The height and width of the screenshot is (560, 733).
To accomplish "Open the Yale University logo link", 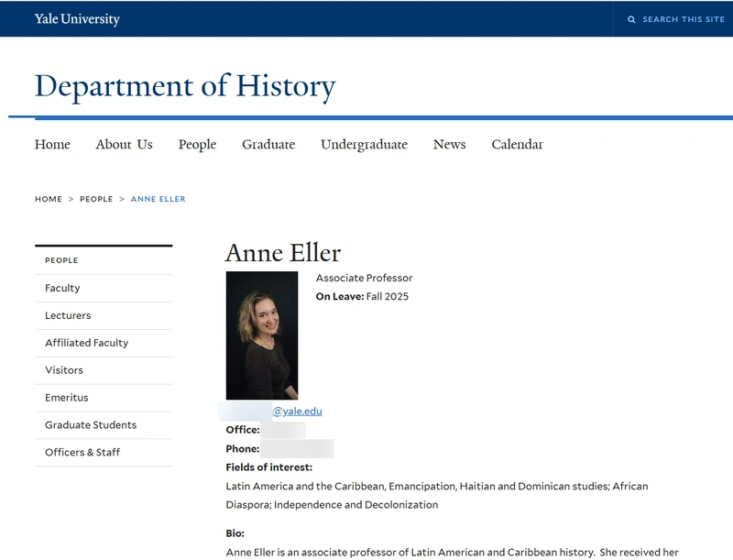I will [77, 18].
